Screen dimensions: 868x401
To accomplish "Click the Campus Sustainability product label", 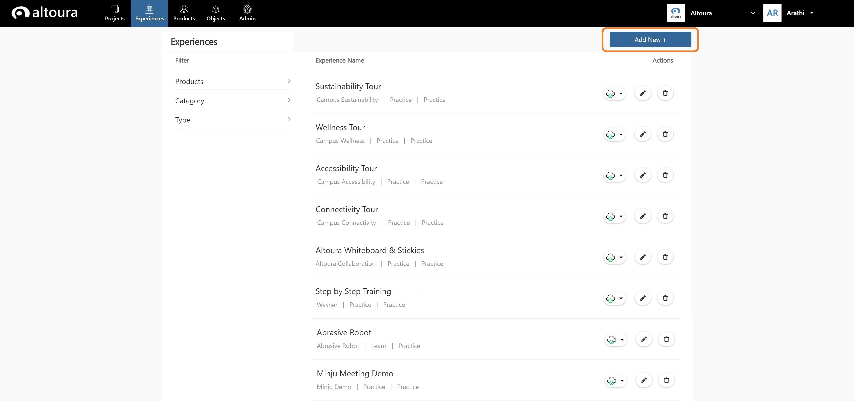I will pyautogui.click(x=347, y=100).
